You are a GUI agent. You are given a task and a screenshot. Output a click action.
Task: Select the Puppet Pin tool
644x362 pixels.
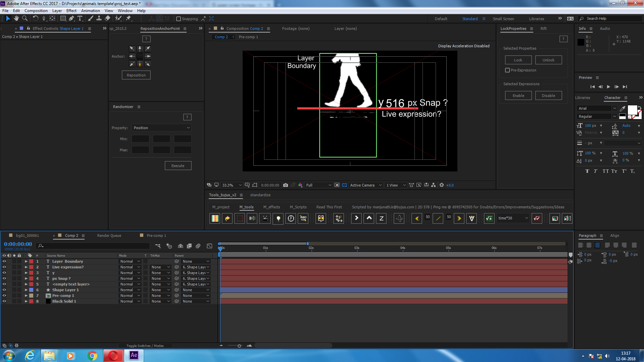pos(129,18)
